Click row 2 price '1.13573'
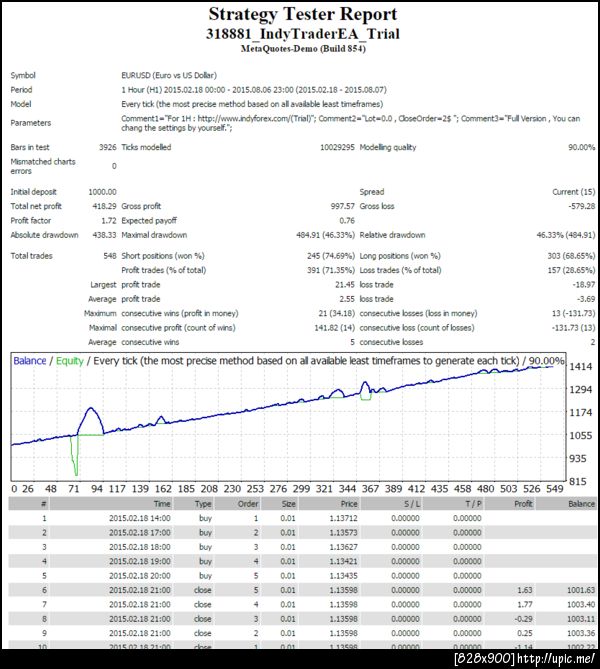The image size is (600, 669). pos(344,532)
